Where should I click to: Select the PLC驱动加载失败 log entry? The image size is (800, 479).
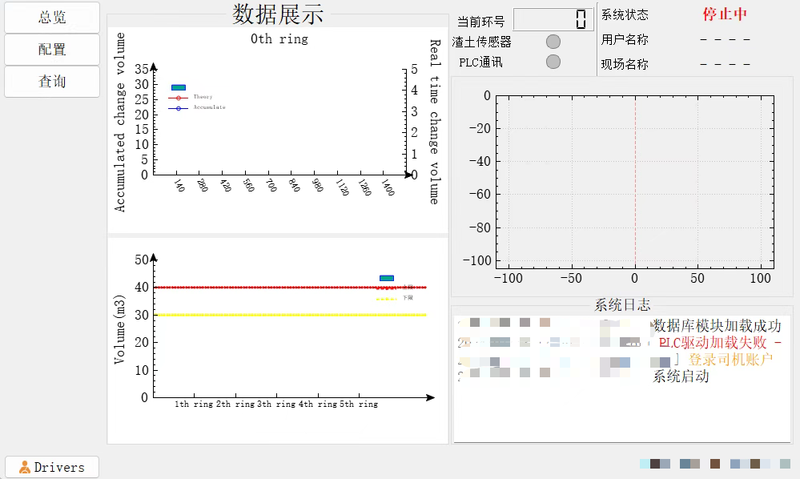coord(718,342)
